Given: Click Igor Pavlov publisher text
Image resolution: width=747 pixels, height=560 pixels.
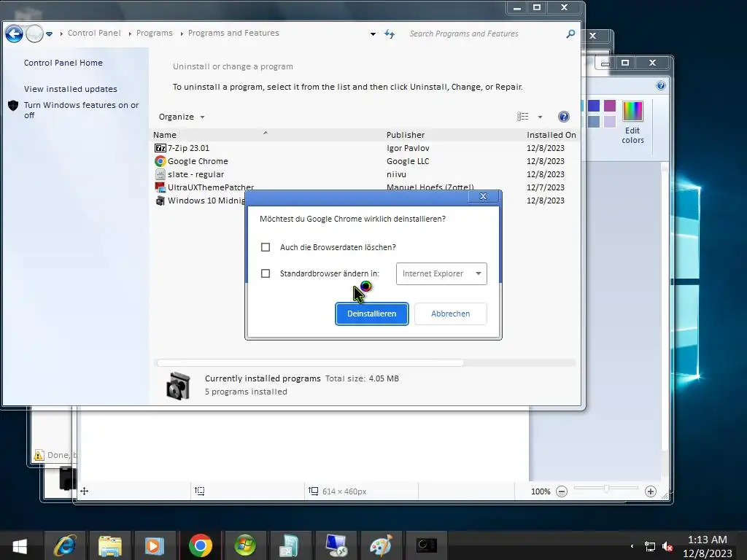Looking at the screenshot, I should [x=408, y=148].
